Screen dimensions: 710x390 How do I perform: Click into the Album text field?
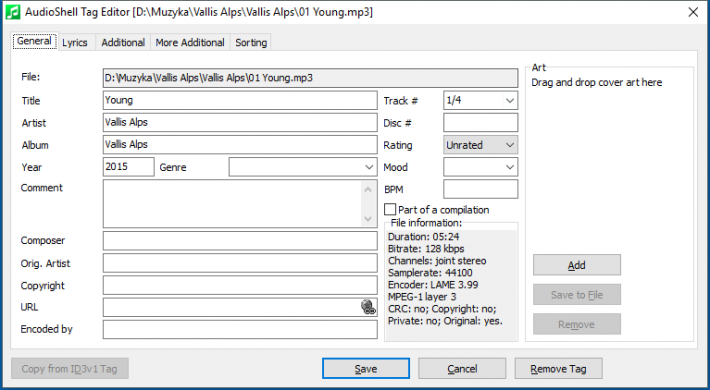coord(240,145)
